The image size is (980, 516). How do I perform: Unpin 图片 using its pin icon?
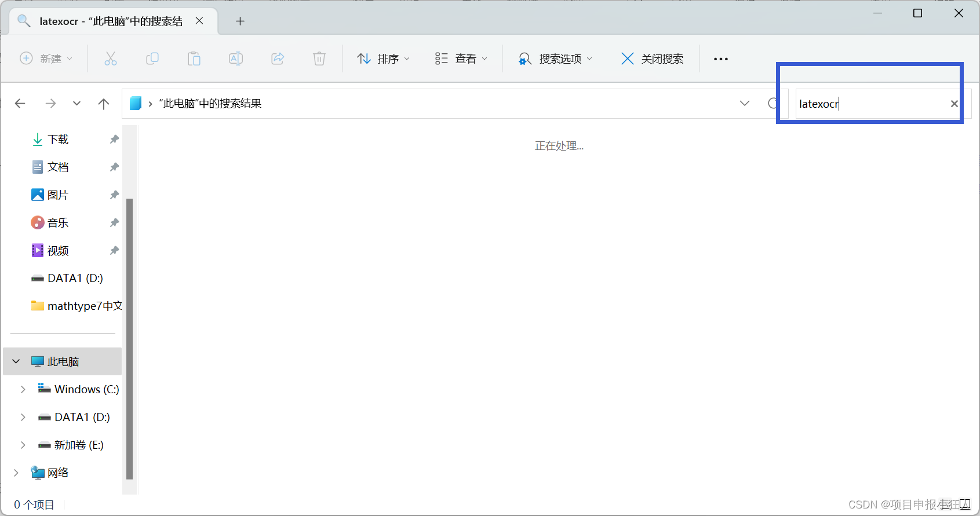tap(114, 195)
